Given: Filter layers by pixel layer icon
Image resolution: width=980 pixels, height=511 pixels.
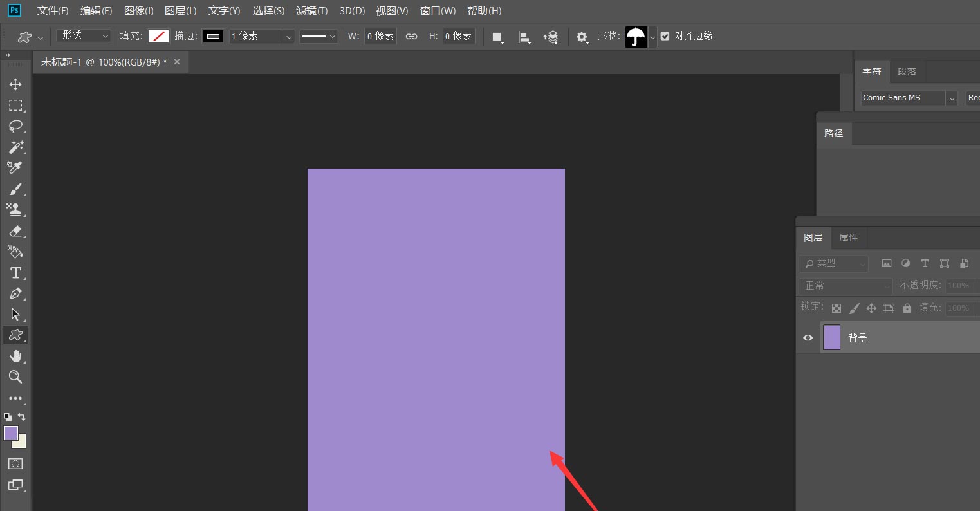Looking at the screenshot, I should pyautogui.click(x=887, y=263).
